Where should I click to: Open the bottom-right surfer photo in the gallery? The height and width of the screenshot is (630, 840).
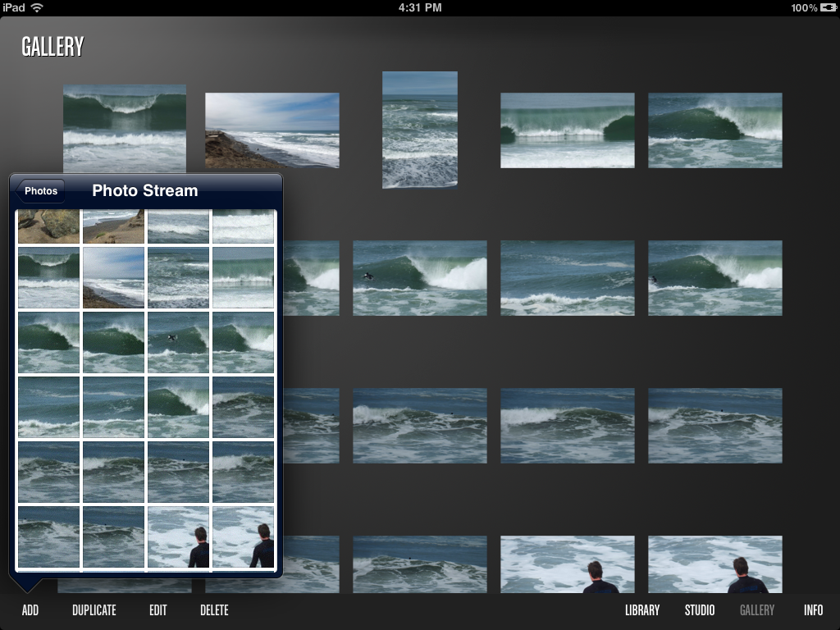714,564
